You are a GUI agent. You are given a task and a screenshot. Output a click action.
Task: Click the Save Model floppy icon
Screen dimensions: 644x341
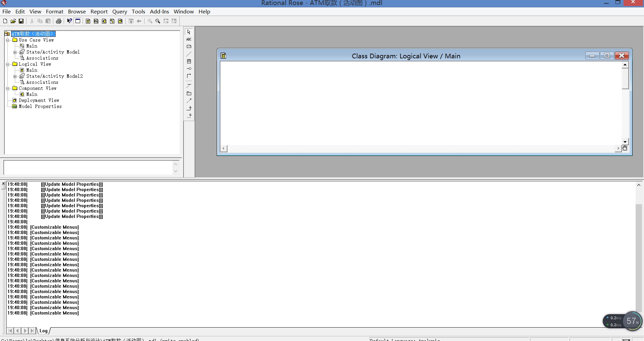tap(21, 21)
